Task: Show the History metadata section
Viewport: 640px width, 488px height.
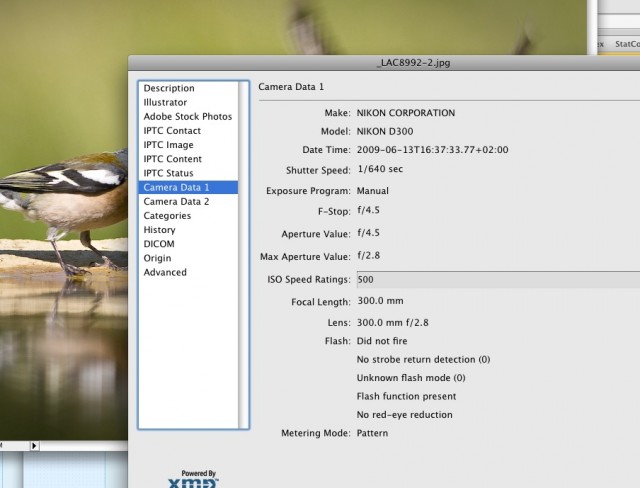Action: coord(160,230)
